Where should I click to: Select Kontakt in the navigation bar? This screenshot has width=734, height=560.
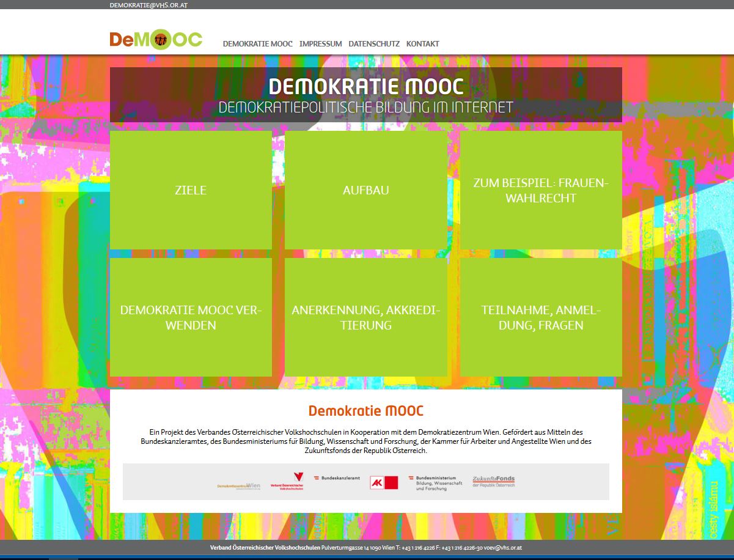coord(422,44)
